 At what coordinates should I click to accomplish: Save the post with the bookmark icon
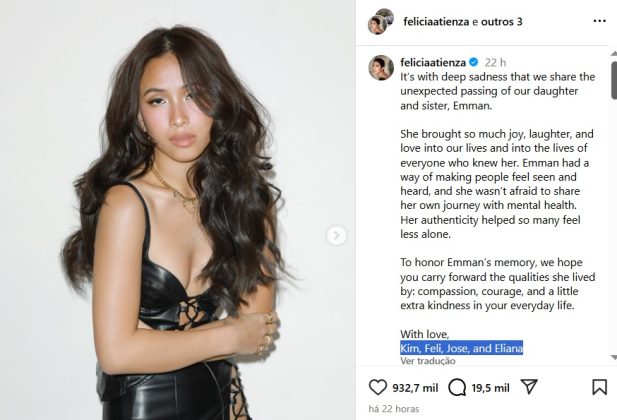[598, 387]
